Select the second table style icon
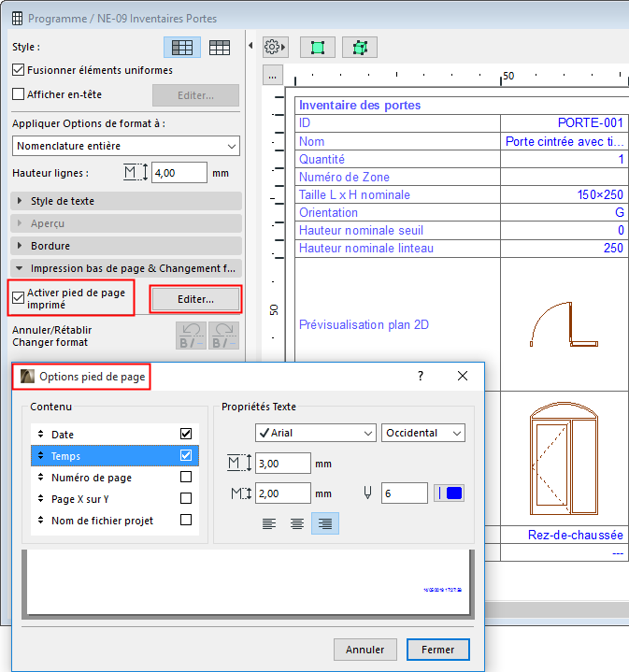The width and height of the screenshot is (629, 672). pos(221,47)
